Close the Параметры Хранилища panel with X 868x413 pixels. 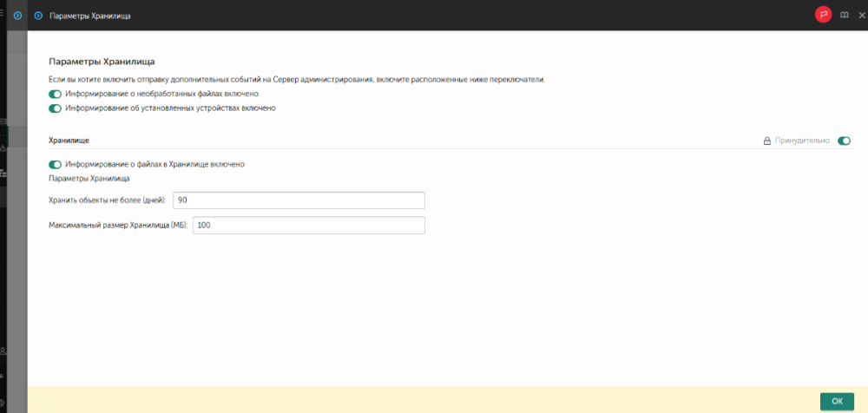pos(861,16)
